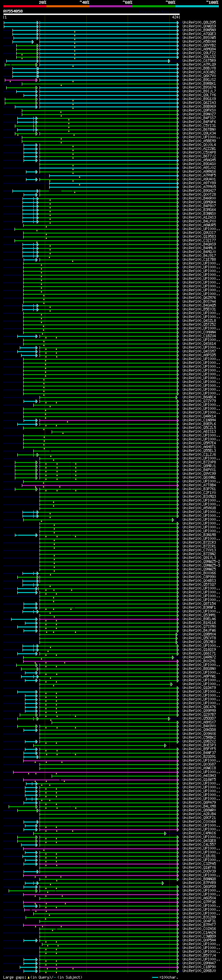Viewport: 222px width, 980px height.
Task: Select label UniRef100_Q19583
Action: click(199, 237)
